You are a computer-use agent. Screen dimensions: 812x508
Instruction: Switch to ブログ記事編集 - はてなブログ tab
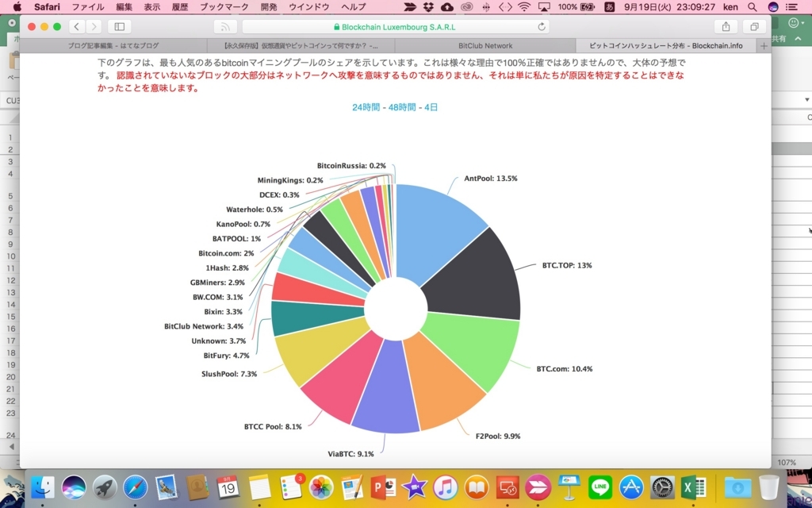113,45
